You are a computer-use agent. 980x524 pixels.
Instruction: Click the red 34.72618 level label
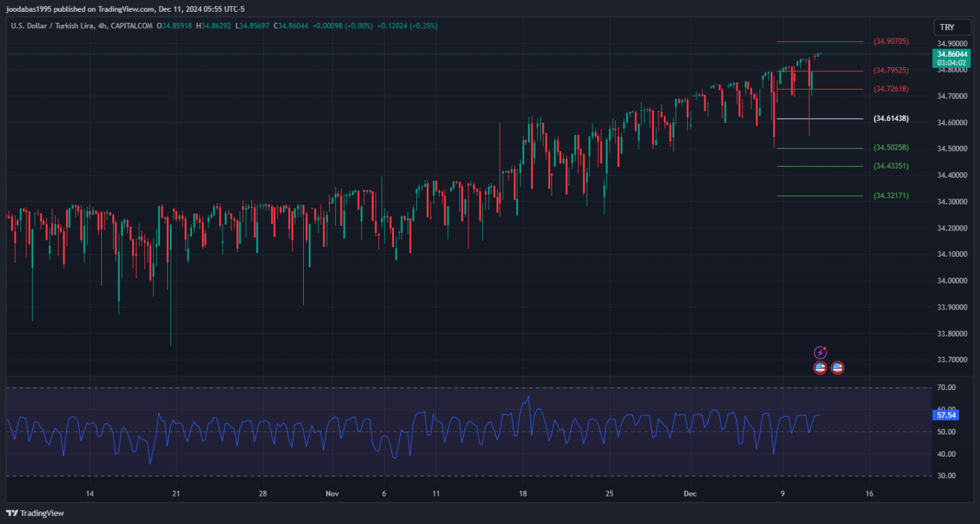[x=891, y=89]
